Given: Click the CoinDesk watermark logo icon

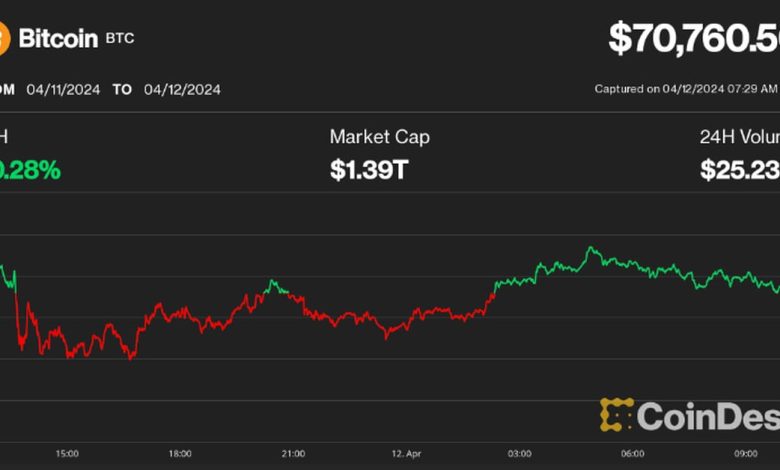Looking at the screenshot, I should (x=617, y=415).
